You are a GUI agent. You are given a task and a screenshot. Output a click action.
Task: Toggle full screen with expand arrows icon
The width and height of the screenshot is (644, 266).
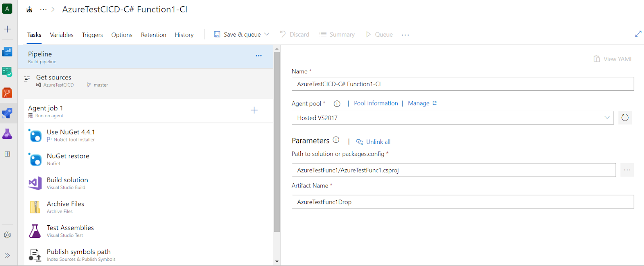tap(638, 34)
